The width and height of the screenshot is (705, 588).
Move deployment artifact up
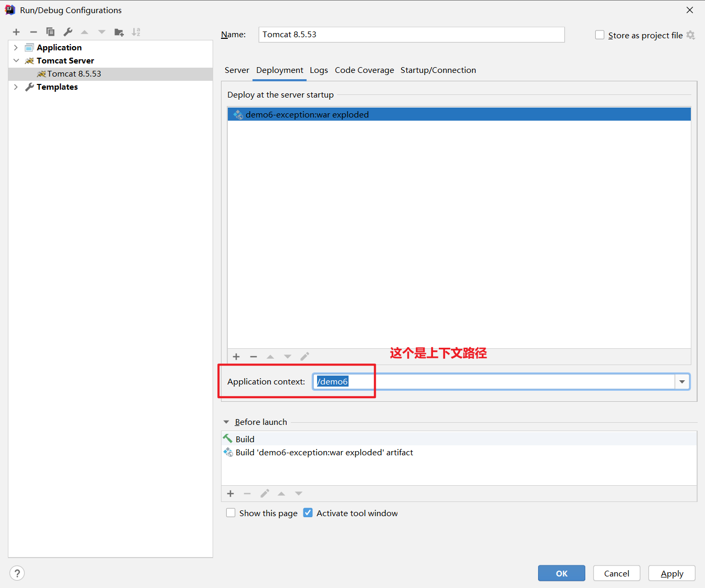click(270, 357)
